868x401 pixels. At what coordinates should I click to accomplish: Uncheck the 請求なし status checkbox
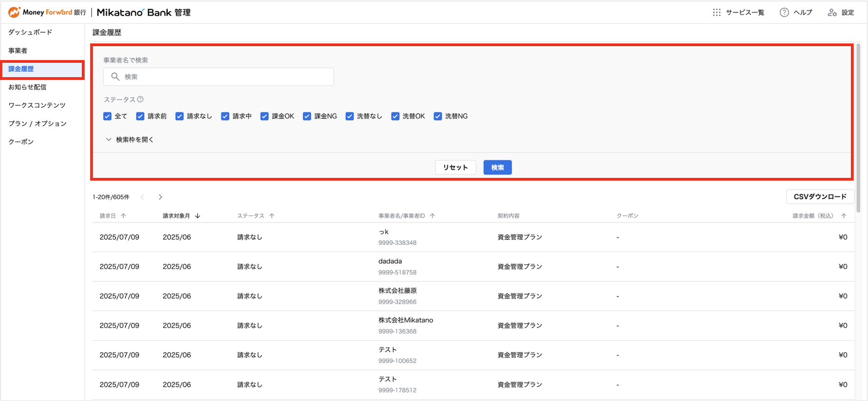coord(179,116)
